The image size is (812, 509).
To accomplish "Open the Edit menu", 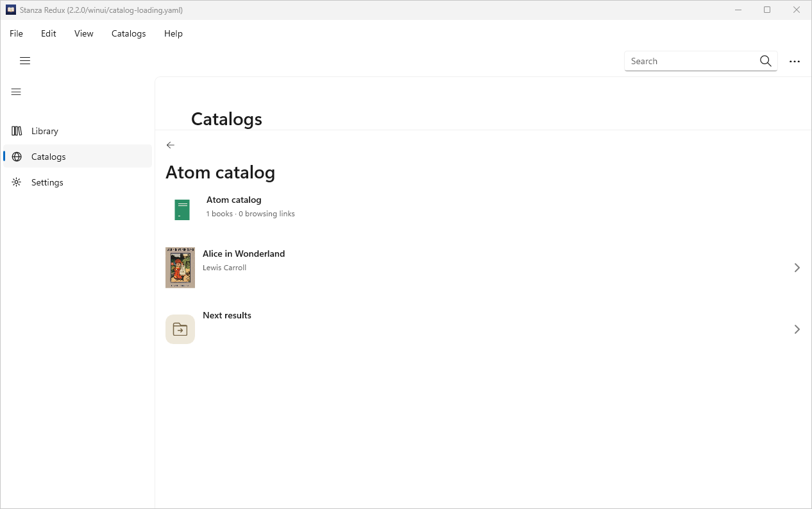I will 49,33.
